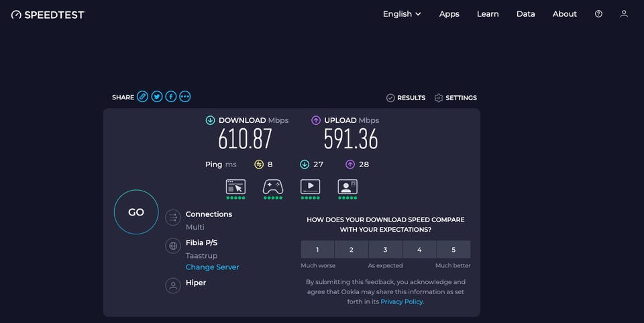Image resolution: width=644 pixels, height=323 pixels.
Task: Share result on Twitter
Action: click(157, 97)
